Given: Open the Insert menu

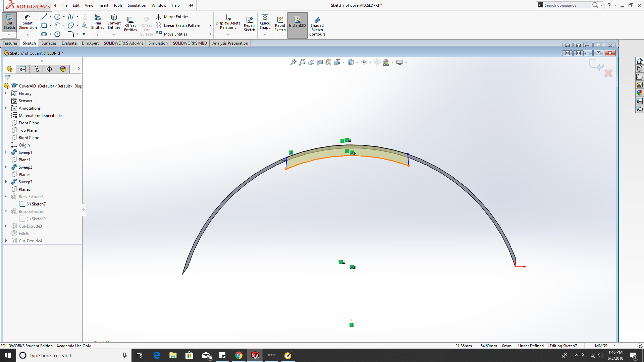Looking at the screenshot, I should [x=103, y=5].
